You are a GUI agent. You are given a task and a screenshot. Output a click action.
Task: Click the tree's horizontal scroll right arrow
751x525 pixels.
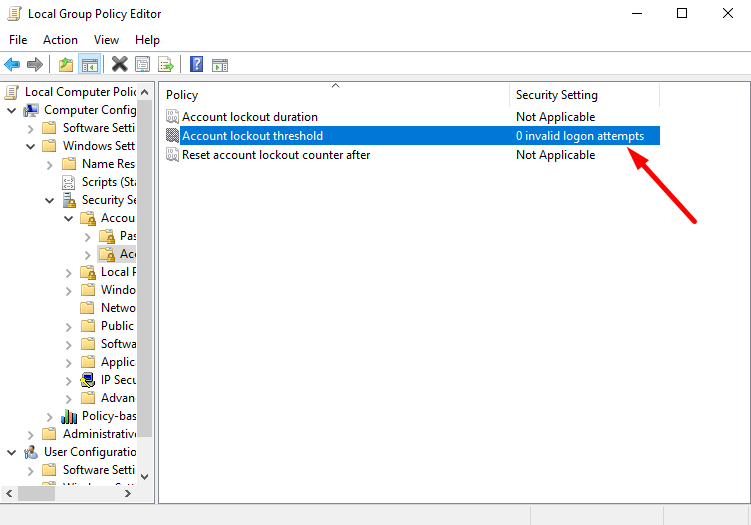[x=128, y=493]
